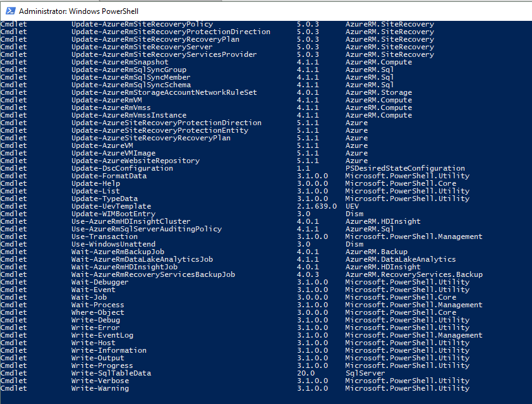Select Write-Progress cmdlet name
Screen dimensions: 532x404
click(102, 365)
